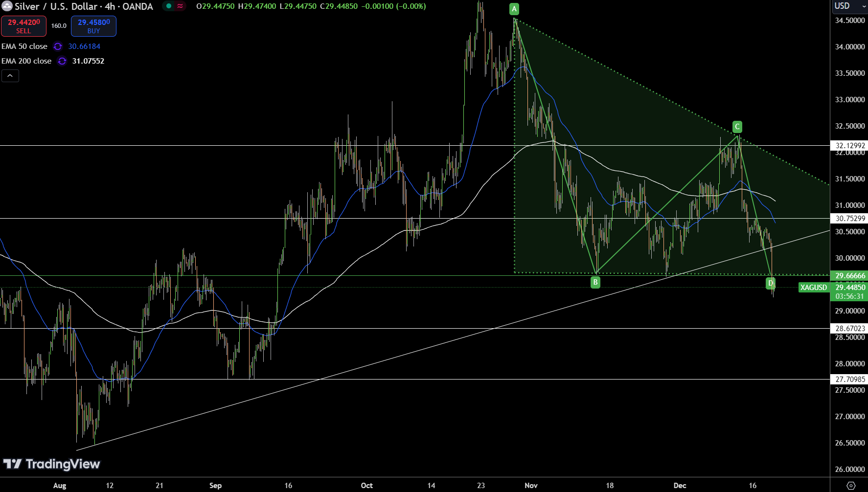Click the EMA 50 value 30.66184
This screenshot has height=492, width=868.
84,46
